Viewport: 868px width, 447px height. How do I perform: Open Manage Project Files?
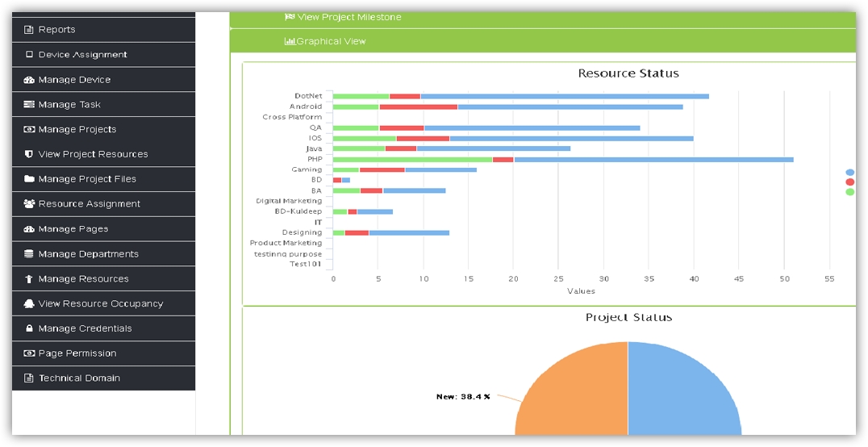click(103, 179)
